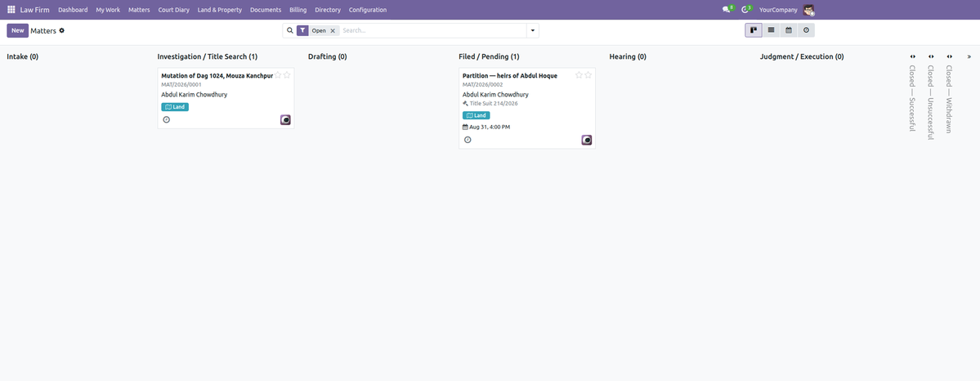Click calendar icon beside Aug 31, 4:00 PM

(465, 127)
